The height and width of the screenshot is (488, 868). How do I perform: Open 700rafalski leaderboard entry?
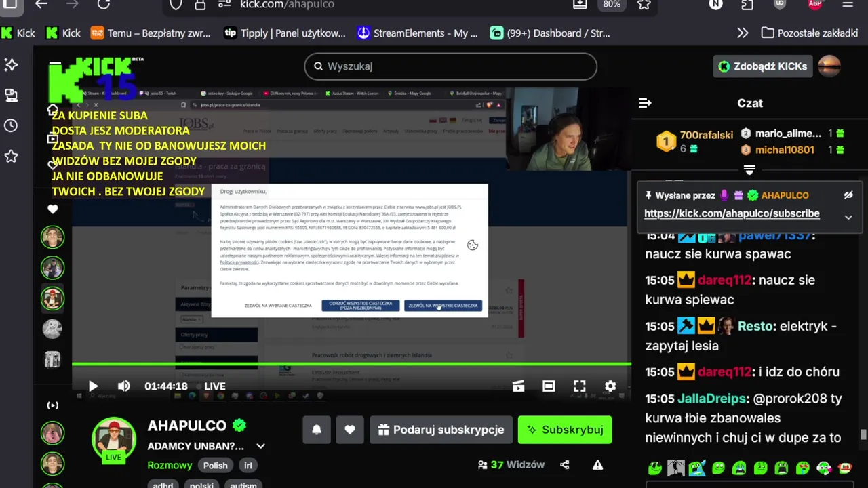(695, 142)
